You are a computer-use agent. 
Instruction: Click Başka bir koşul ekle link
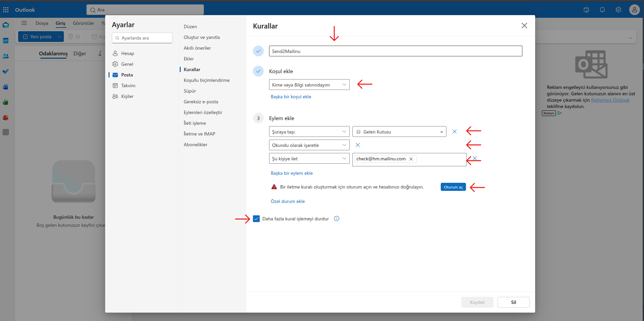[291, 97]
